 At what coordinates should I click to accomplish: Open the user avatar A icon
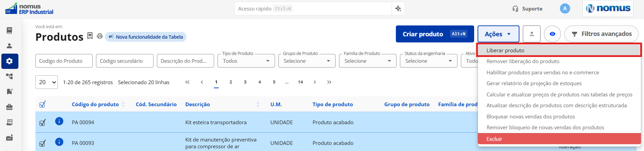point(565,8)
